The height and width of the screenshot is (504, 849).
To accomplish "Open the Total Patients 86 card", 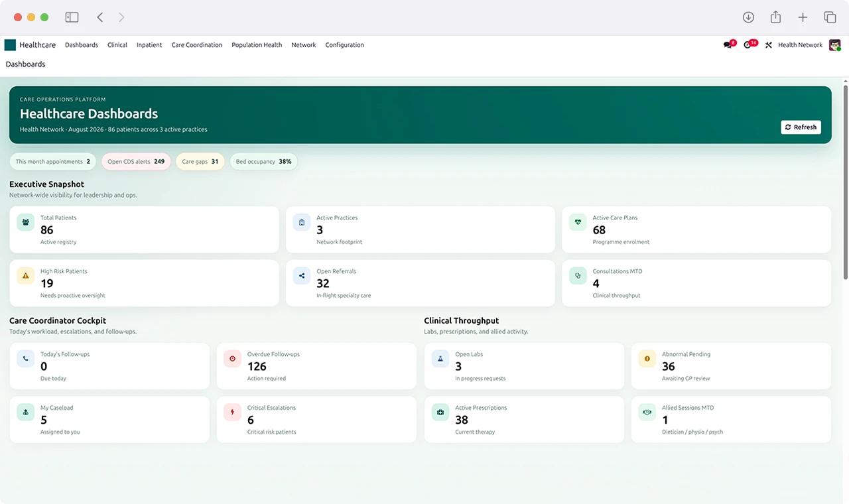I will coord(144,229).
